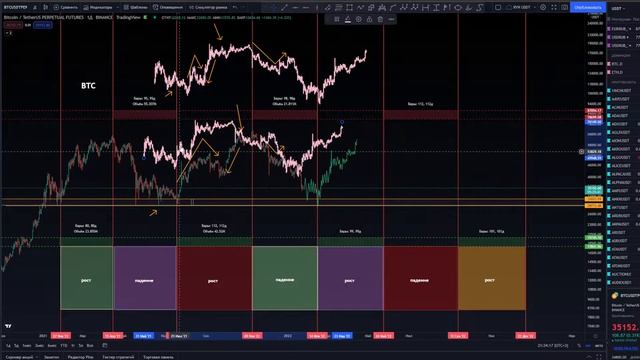Screen dimensions: 640x360
Task: Select the curve drawing tool
Action: [x=393, y=7]
